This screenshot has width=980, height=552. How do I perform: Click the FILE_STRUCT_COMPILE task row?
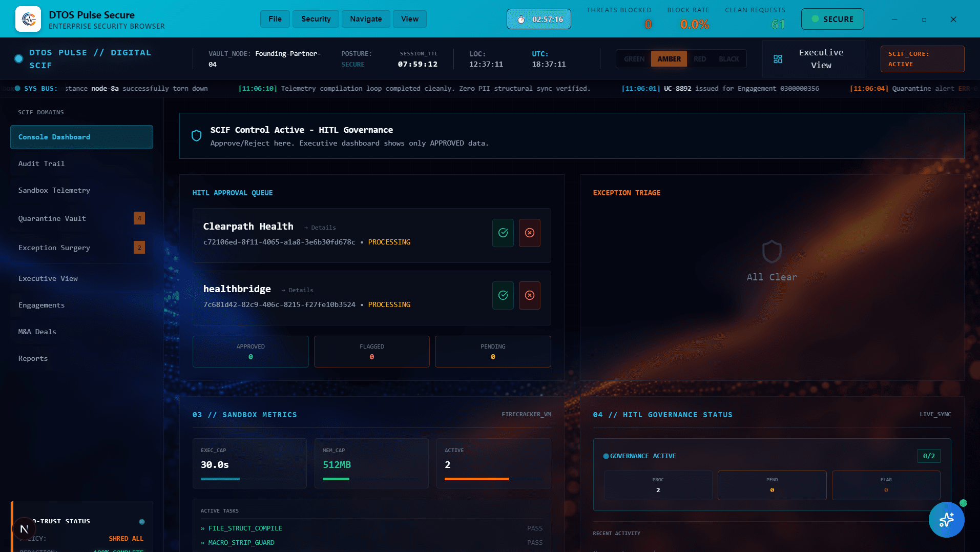(371, 528)
